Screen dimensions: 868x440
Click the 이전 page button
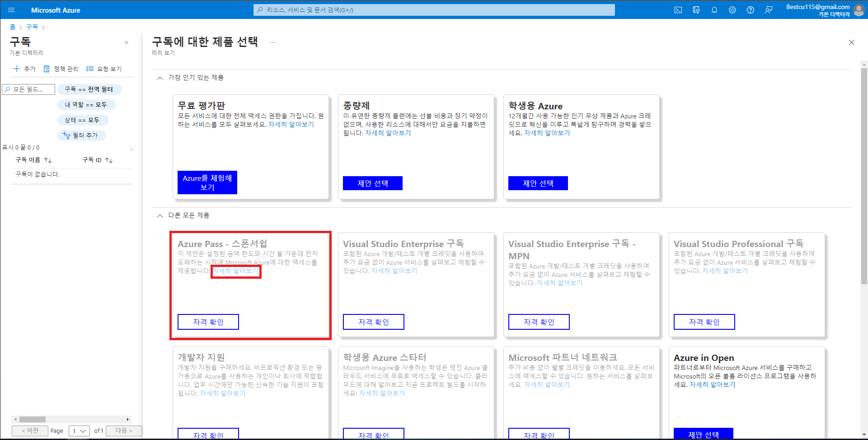click(x=30, y=431)
